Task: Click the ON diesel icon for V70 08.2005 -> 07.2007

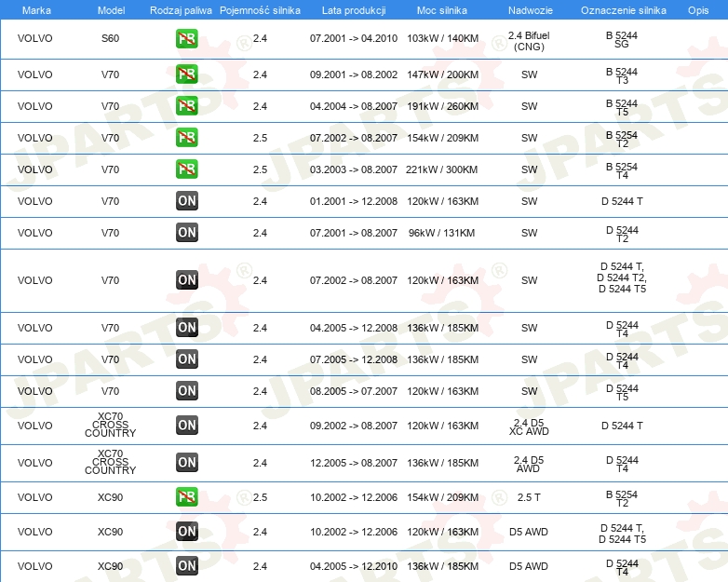Action: click(186, 390)
